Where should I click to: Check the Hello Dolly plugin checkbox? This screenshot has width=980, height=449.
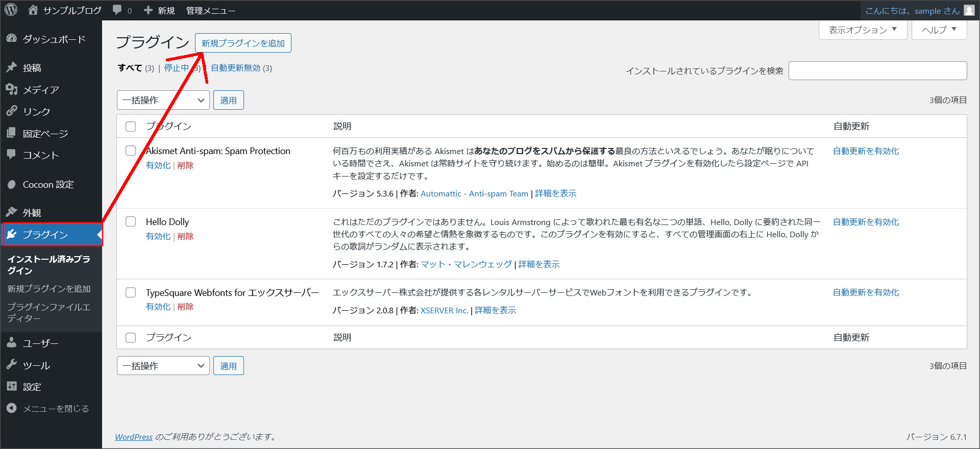point(131,221)
